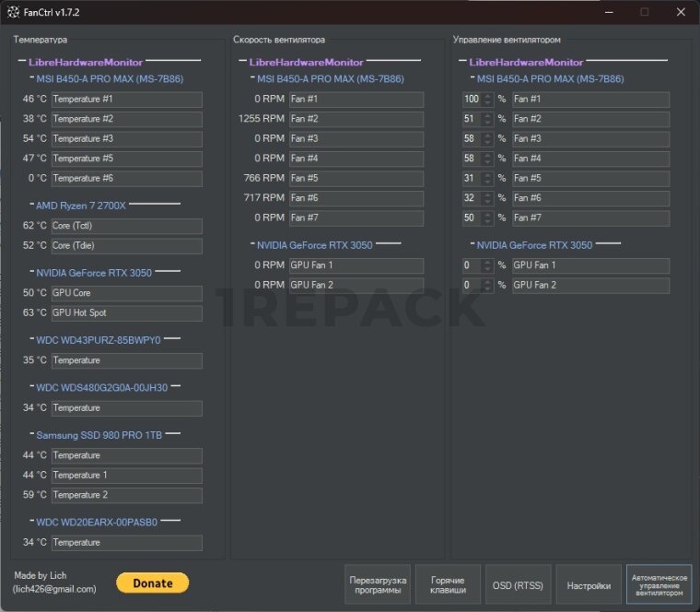Click the FanCtrl app icon in title bar

tap(14, 12)
